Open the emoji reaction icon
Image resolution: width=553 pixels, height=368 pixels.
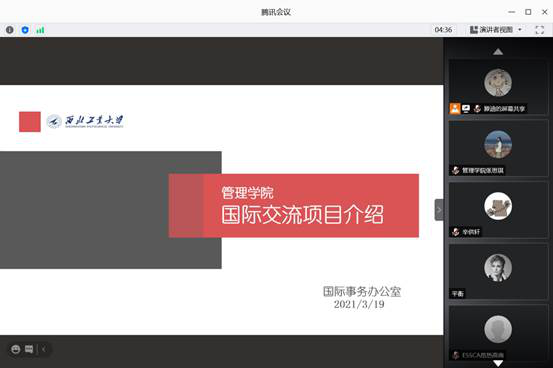pyautogui.click(x=16, y=349)
